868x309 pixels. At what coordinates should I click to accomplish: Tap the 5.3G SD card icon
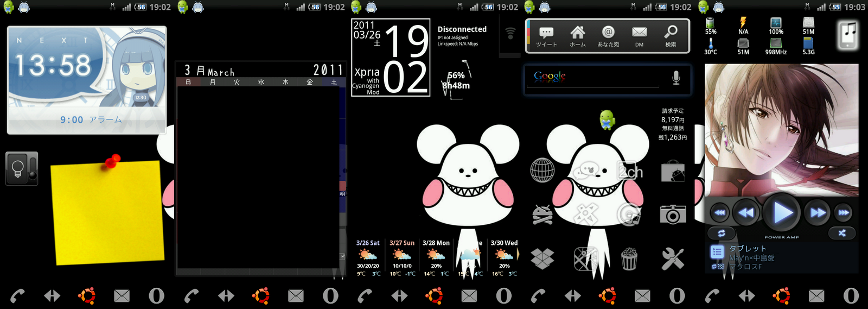tap(808, 46)
